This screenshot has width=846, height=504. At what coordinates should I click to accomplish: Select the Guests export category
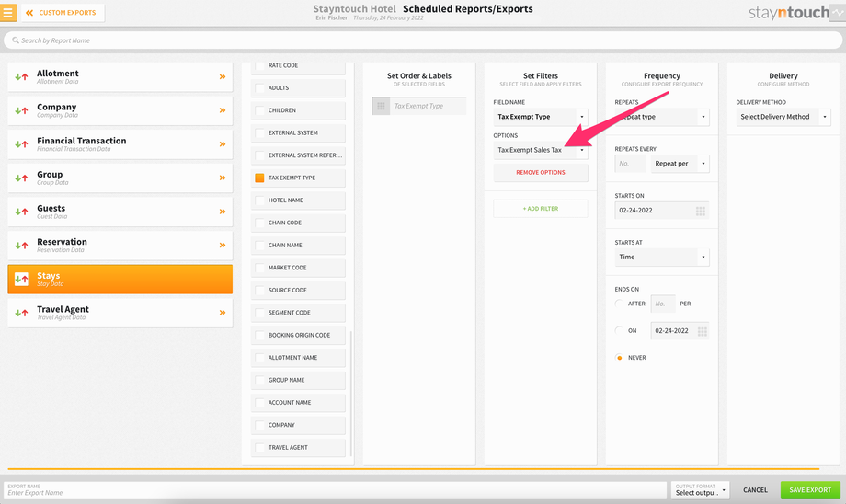(x=120, y=212)
